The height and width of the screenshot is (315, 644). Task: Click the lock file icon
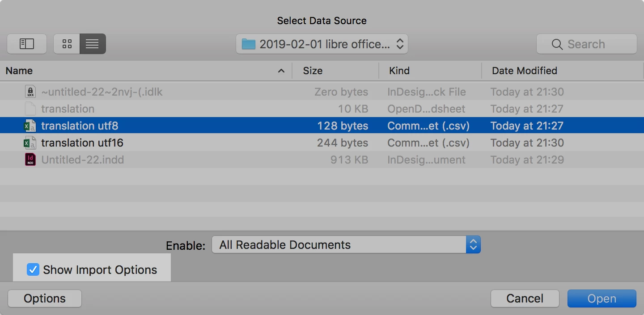30,92
